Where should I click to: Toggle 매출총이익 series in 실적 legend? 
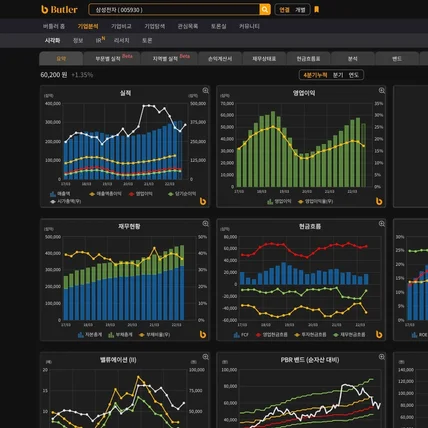tap(105, 194)
